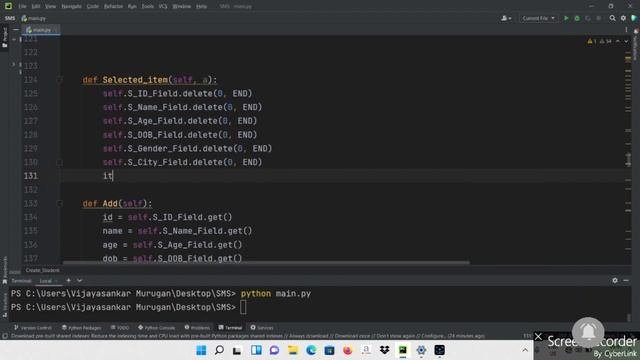Open Windows Search from taskbar
Image resolution: width=640 pixels, height=360 pixels.
coord(219,350)
